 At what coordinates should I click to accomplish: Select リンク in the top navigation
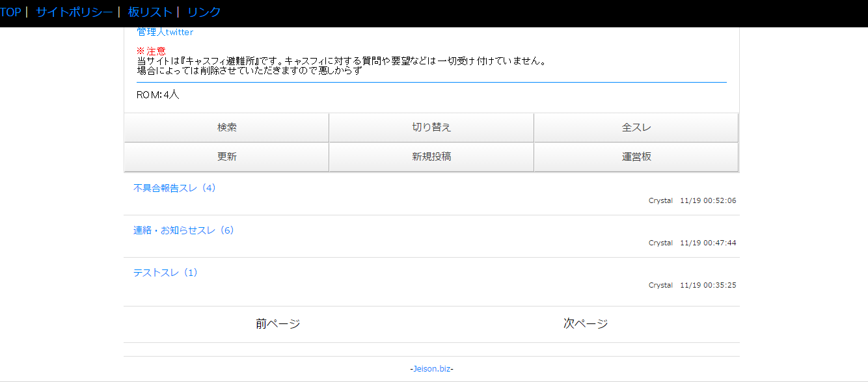pyautogui.click(x=204, y=12)
